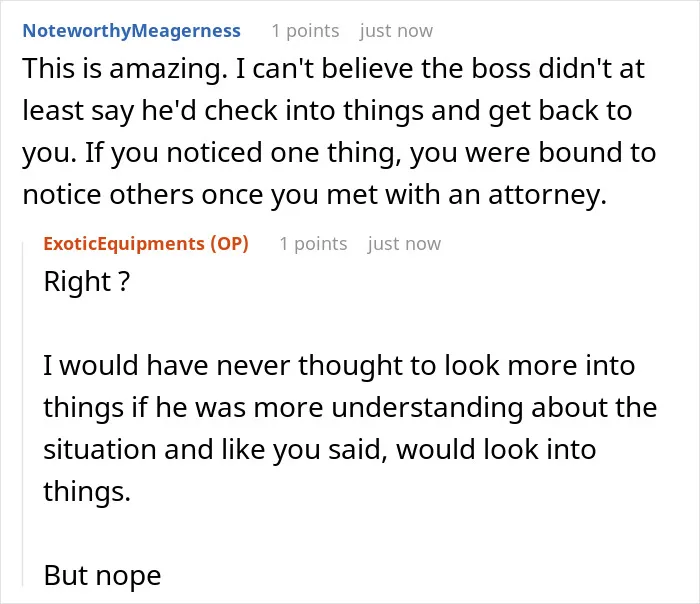Click the reply's 1 points score

pos(313,244)
